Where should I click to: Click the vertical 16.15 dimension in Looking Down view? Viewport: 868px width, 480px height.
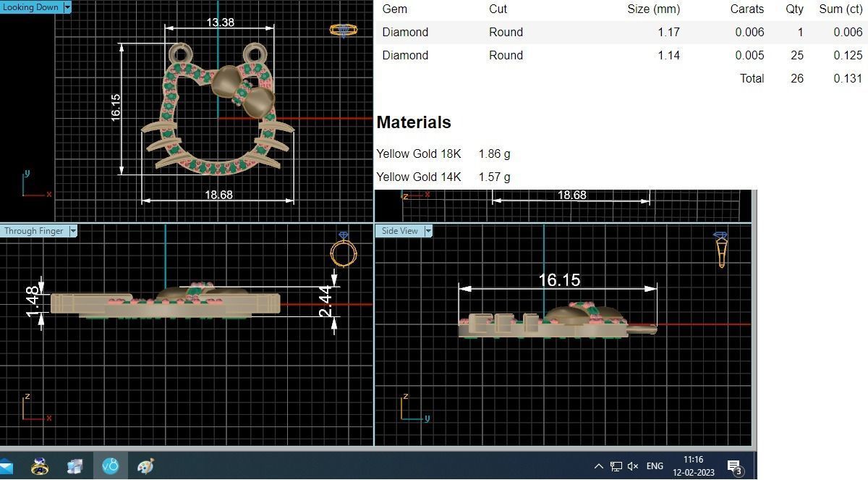(116, 107)
